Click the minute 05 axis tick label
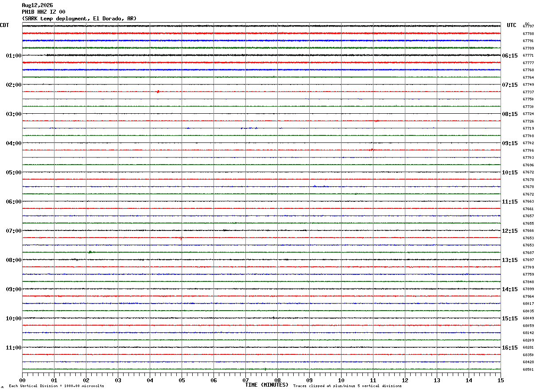 click(x=182, y=380)
